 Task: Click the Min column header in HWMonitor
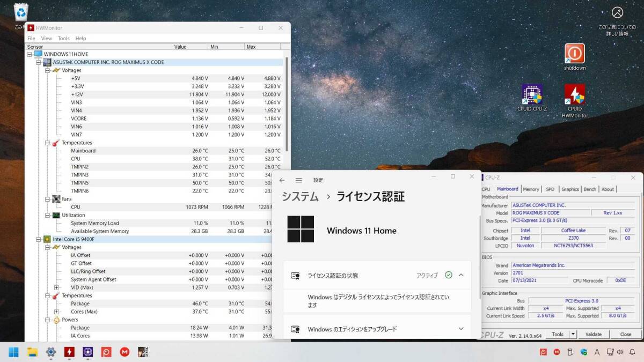[226, 47]
